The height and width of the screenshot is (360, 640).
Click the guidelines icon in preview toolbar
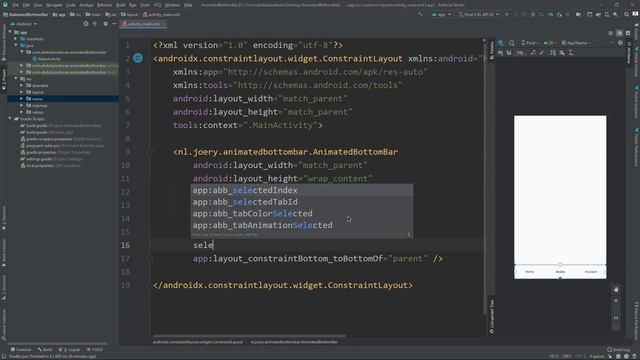[571, 53]
